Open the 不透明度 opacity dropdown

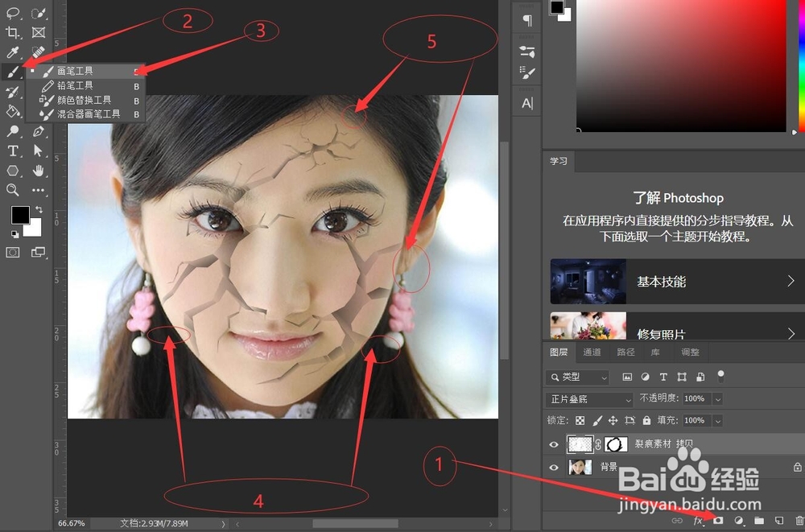click(718, 398)
